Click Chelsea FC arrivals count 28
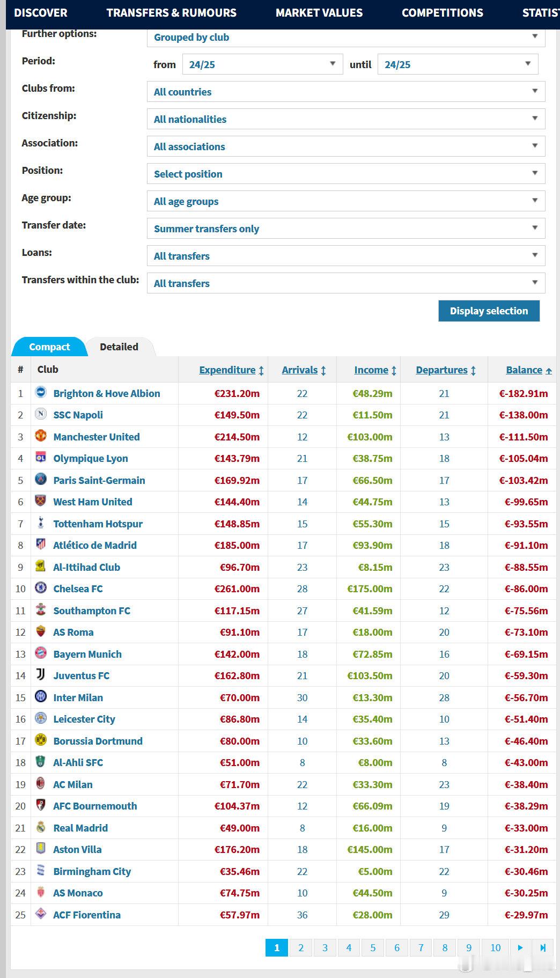The height and width of the screenshot is (978, 560). 303,589
